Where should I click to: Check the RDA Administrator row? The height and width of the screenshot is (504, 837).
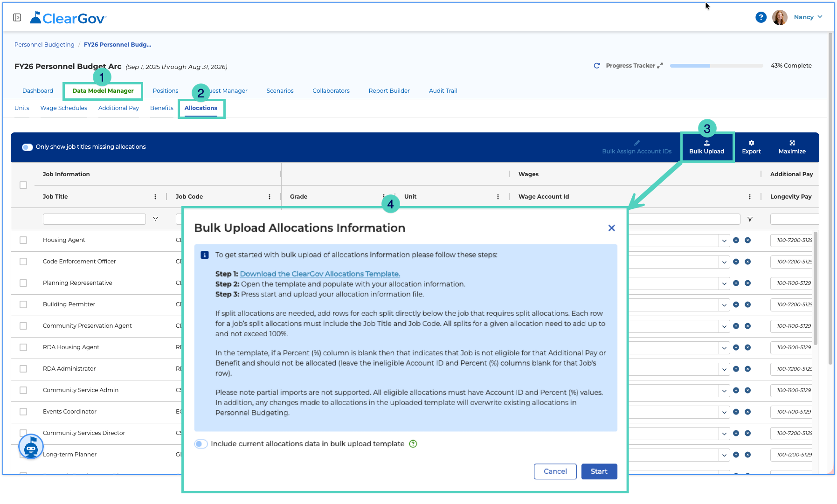23,369
